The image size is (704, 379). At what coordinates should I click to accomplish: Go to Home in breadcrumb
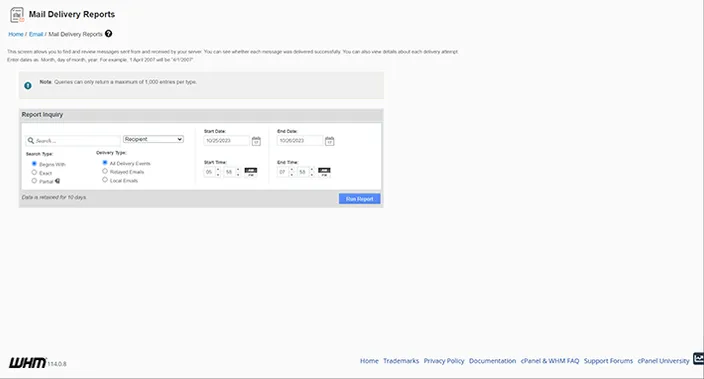(x=16, y=34)
